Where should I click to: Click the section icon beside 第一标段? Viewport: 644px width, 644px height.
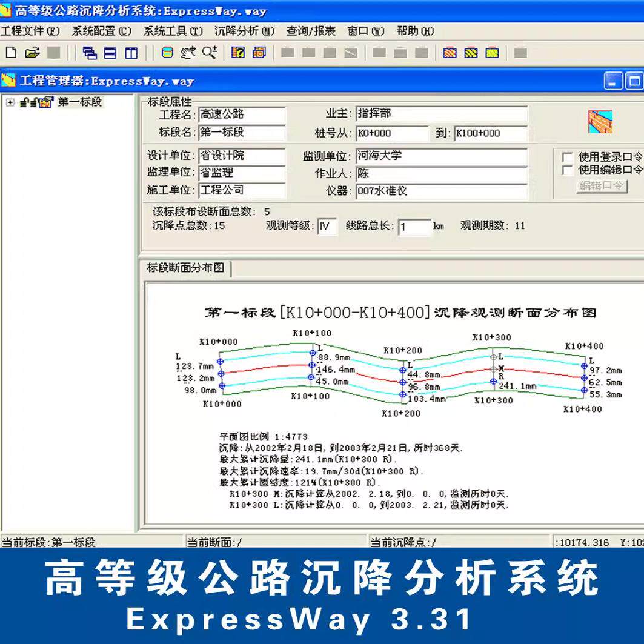(x=47, y=102)
